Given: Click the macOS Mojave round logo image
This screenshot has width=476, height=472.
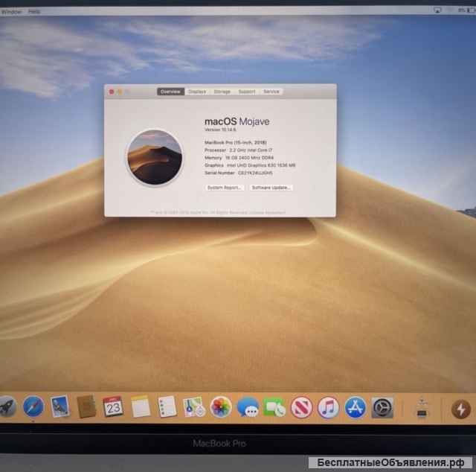Looking at the screenshot, I should tap(155, 157).
